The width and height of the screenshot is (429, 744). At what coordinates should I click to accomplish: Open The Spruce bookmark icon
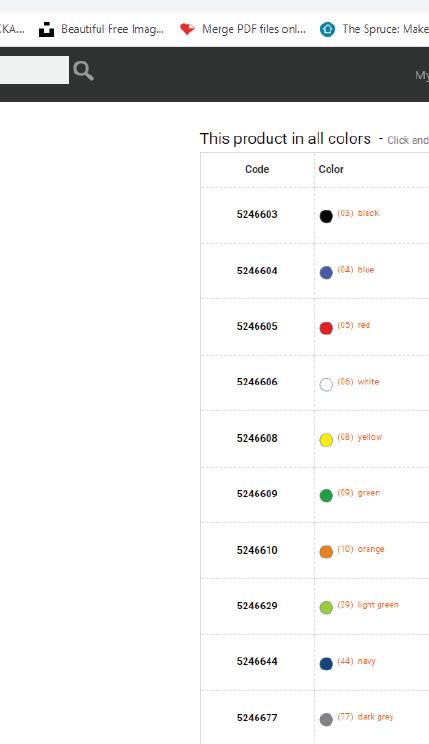[327, 29]
